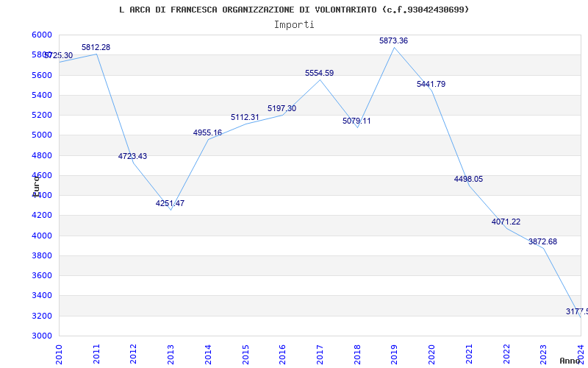Click the x-axis year 2019
The image size is (588, 368).
point(395,354)
